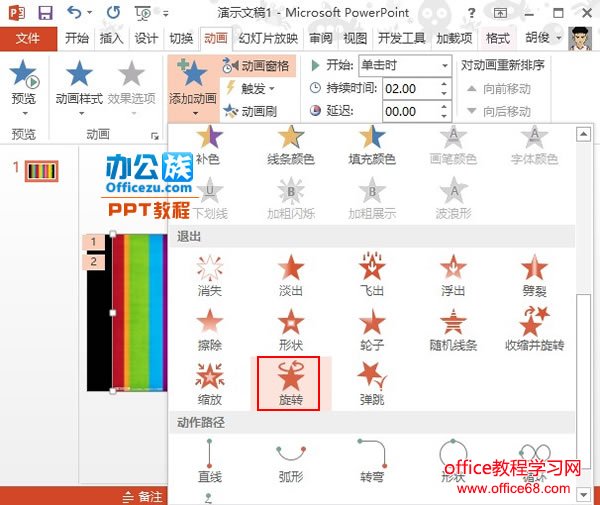Choose the 填充颜色 emphasis effect
Image resolution: width=600 pixels, height=505 pixels.
pos(372,145)
